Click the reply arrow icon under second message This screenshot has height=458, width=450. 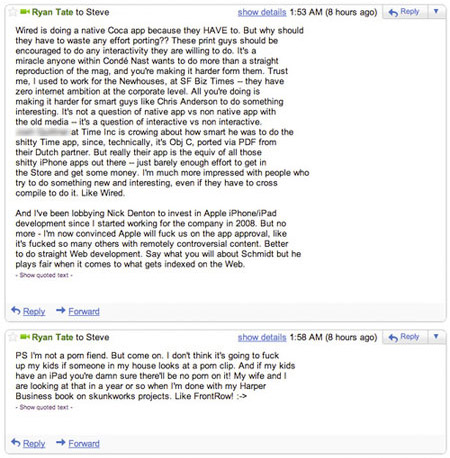(x=16, y=442)
